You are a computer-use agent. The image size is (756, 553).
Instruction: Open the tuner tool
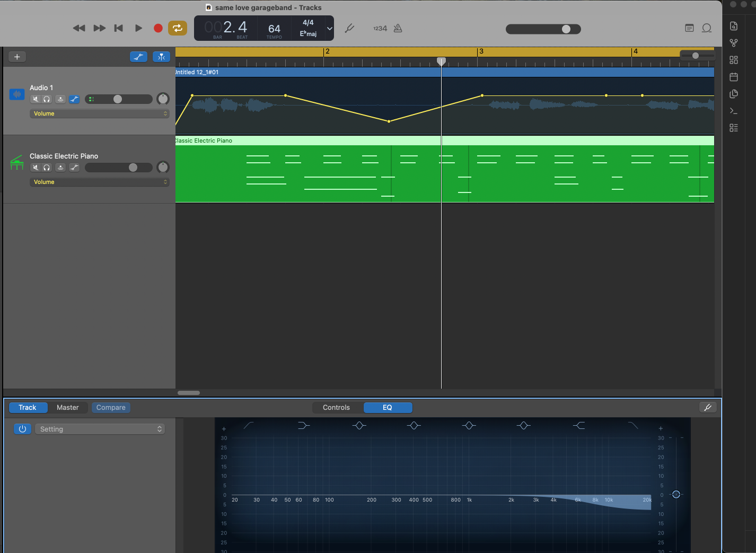pos(349,28)
